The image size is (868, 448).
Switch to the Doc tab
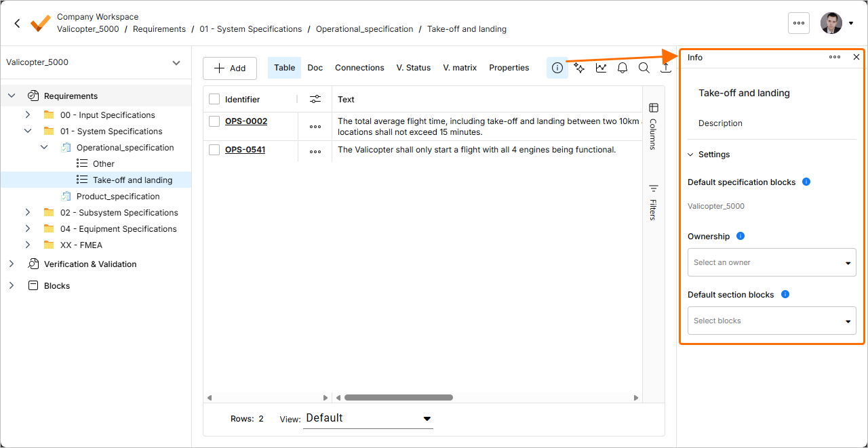click(315, 68)
